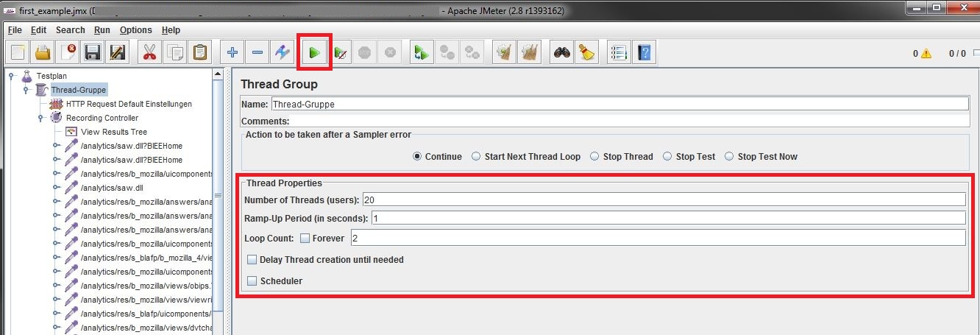Open the Run menu

pos(102,30)
